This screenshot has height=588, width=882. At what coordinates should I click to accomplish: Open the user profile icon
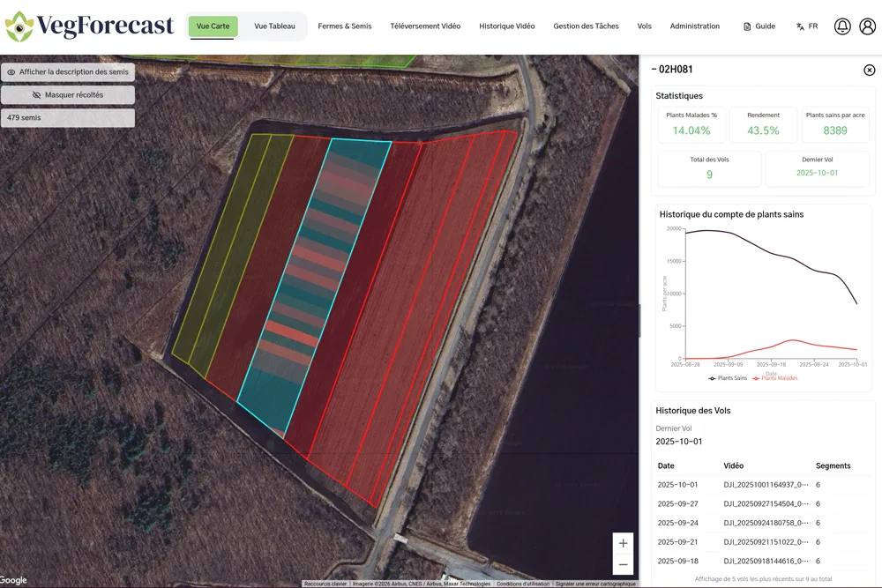[x=868, y=26]
